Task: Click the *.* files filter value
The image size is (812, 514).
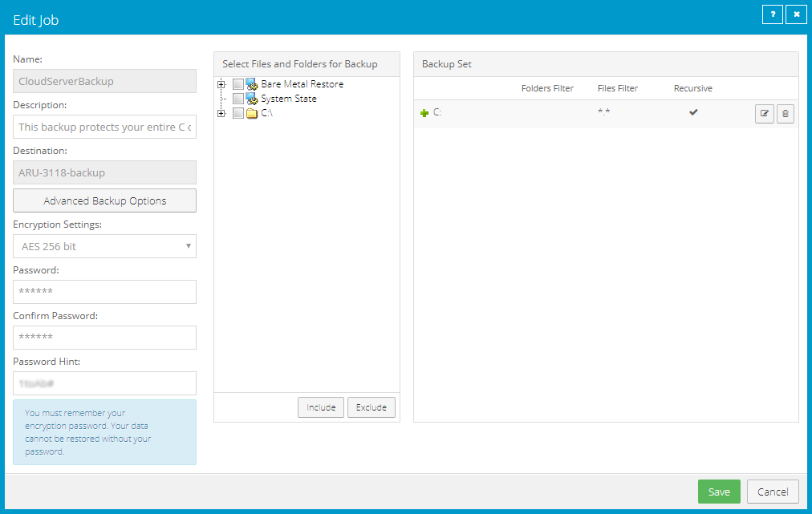Action: 604,111
